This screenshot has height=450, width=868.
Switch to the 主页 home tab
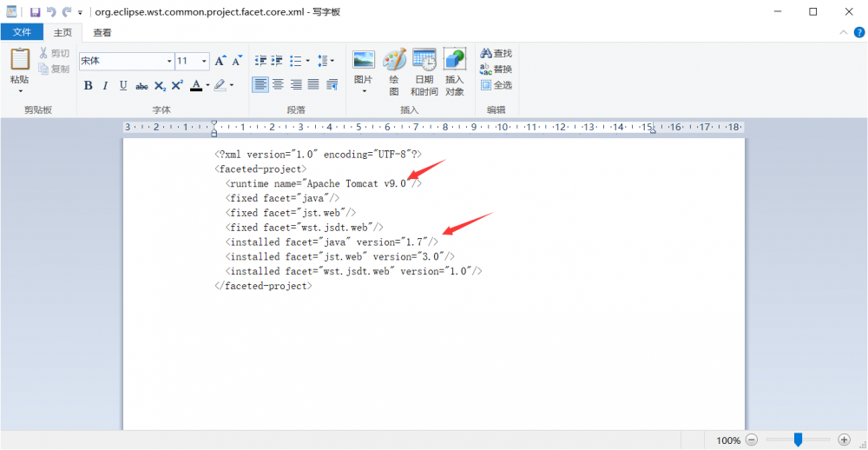[x=62, y=32]
